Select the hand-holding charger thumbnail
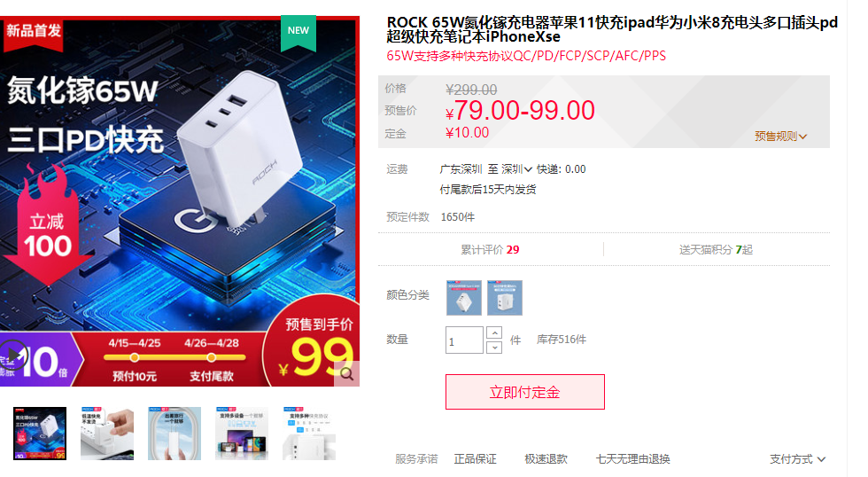This screenshot has width=868, height=477. pos(107,434)
